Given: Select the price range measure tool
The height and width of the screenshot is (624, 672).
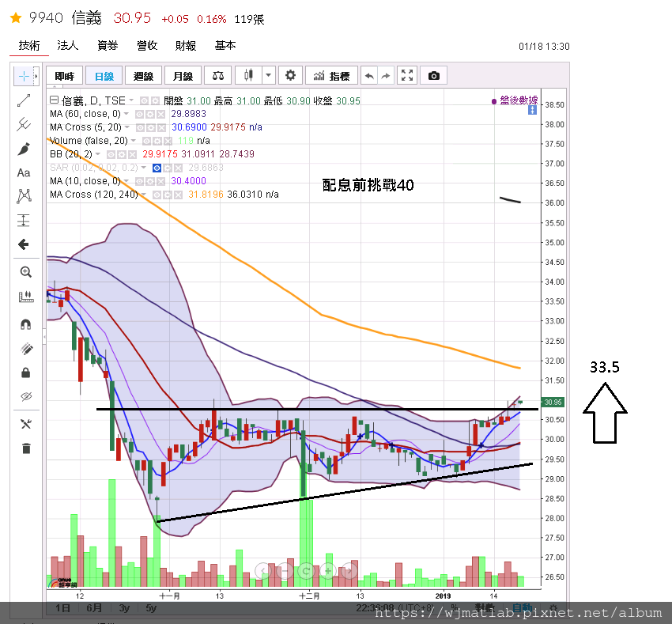Looking at the screenshot, I should click(x=24, y=221).
